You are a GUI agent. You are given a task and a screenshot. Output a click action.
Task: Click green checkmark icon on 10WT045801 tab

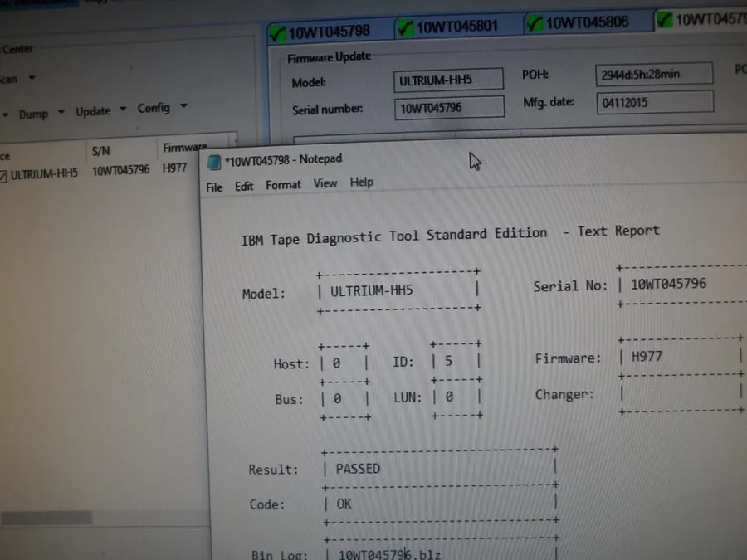(x=405, y=28)
